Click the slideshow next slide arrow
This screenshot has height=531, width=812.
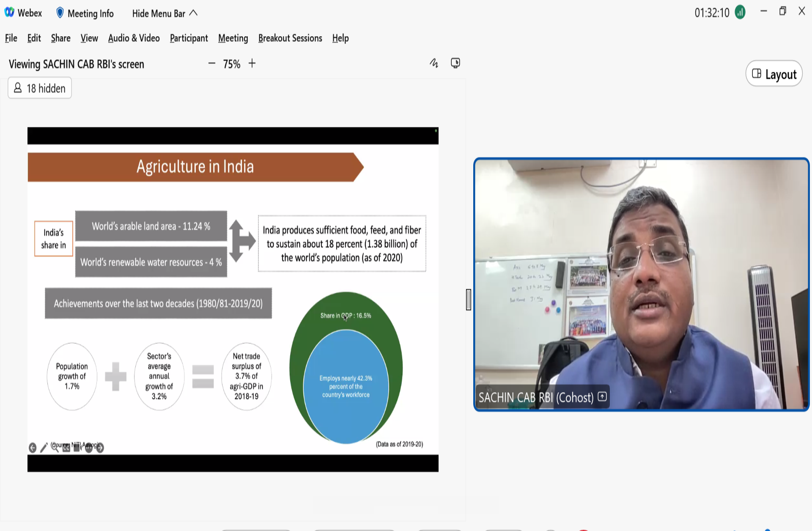100,448
